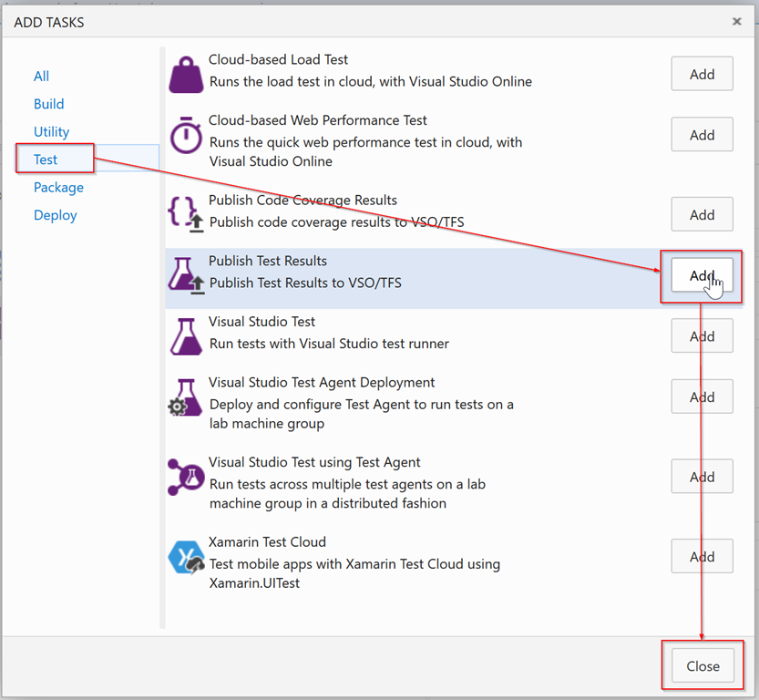The width and height of the screenshot is (759, 700).
Task: Click the Cloud-based Web Performance stopwatch icon
Action: (186, 134)
